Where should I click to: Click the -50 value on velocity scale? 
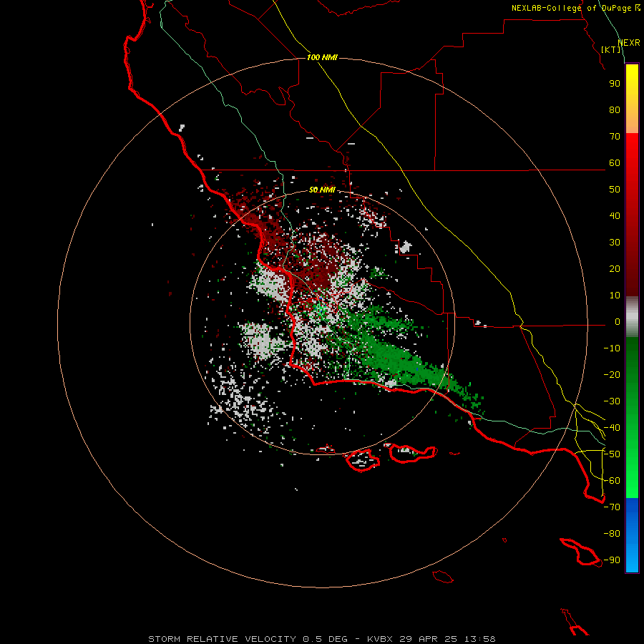[612, 454]
